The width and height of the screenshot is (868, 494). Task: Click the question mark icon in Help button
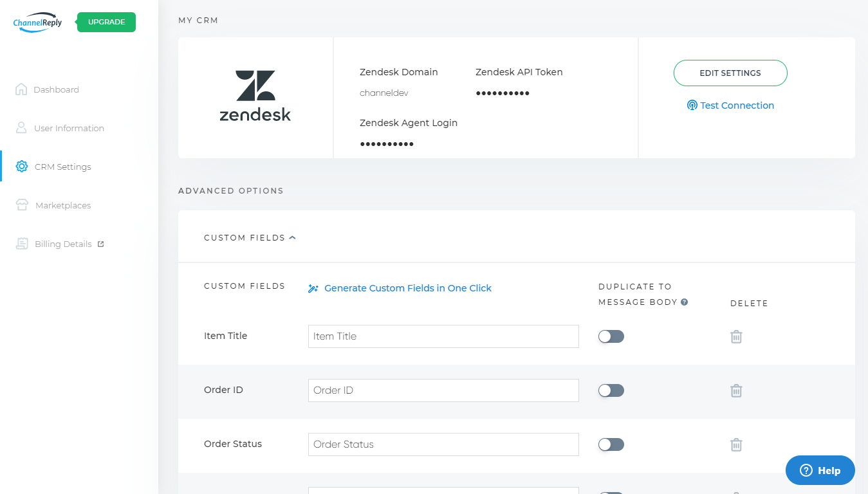806,470
